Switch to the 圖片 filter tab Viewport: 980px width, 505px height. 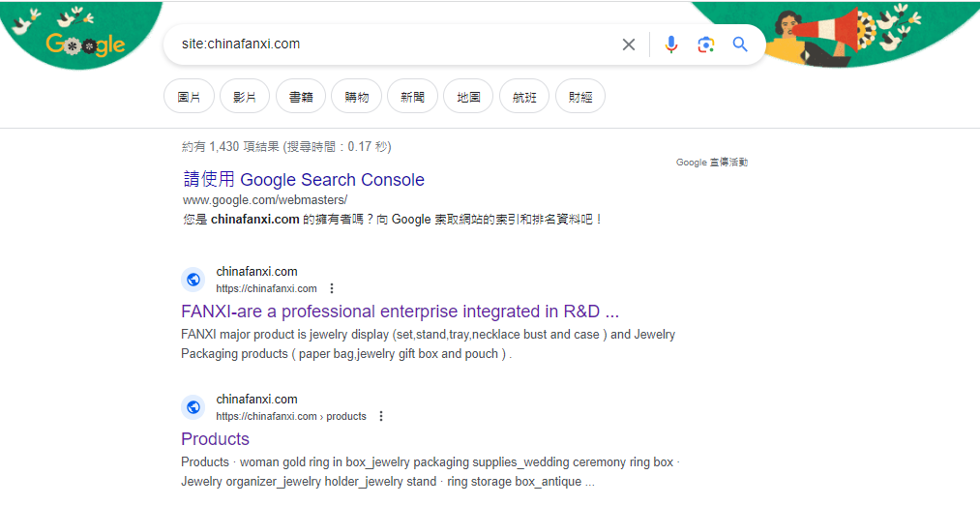pos(189,96)
